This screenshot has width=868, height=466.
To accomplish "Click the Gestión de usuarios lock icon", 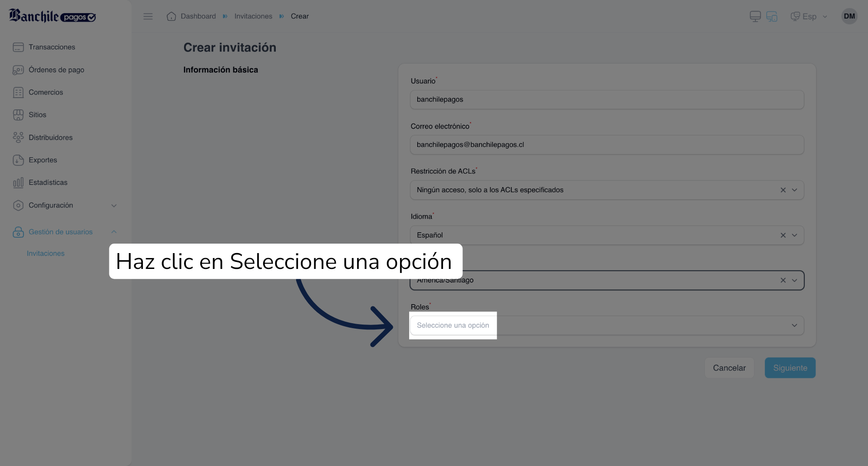I will 18,232.
